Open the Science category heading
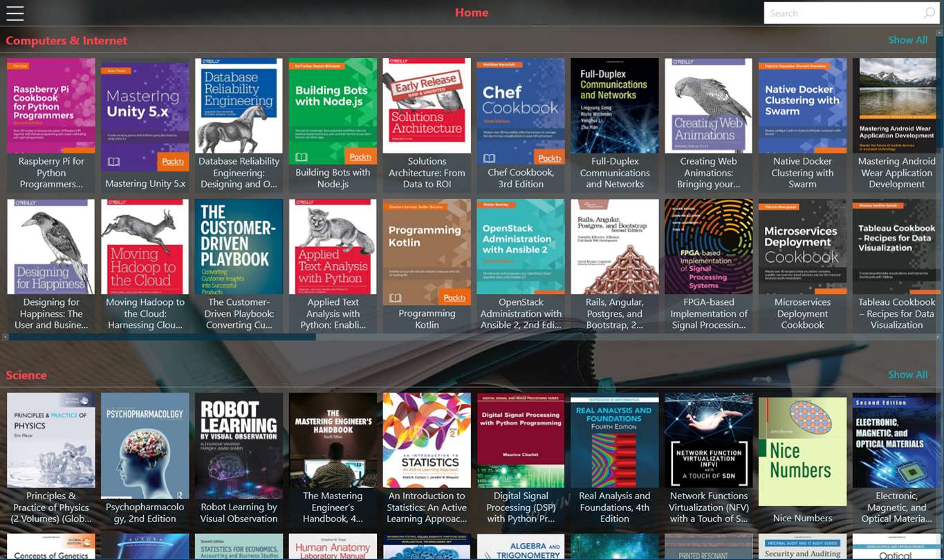Screen dimensions: 944x560 click(26, 375)
